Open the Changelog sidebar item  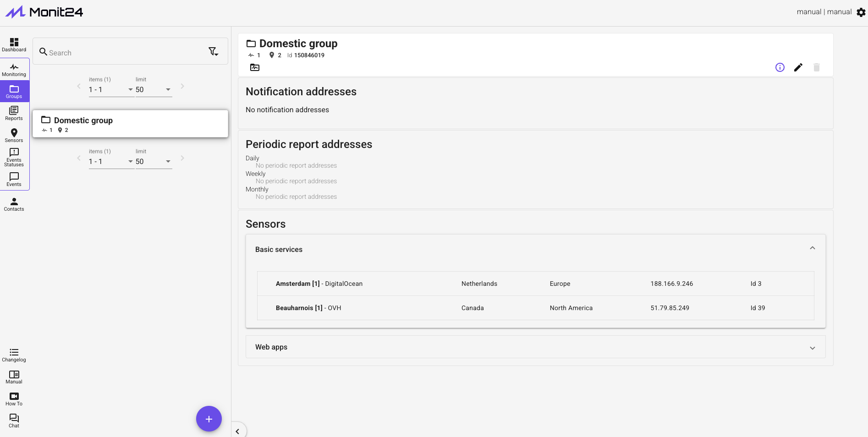[14, 355]
